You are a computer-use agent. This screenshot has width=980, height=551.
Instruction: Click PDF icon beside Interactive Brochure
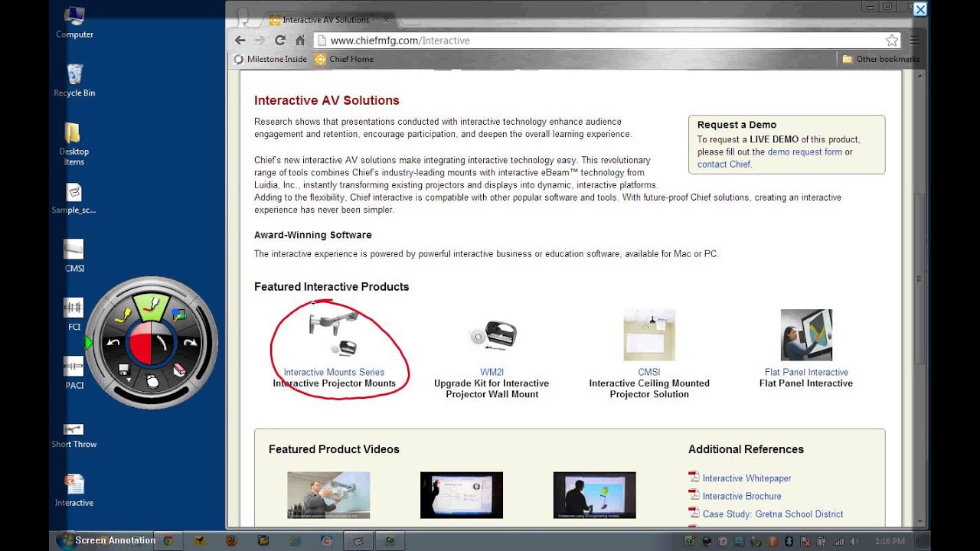pos(694,495)
